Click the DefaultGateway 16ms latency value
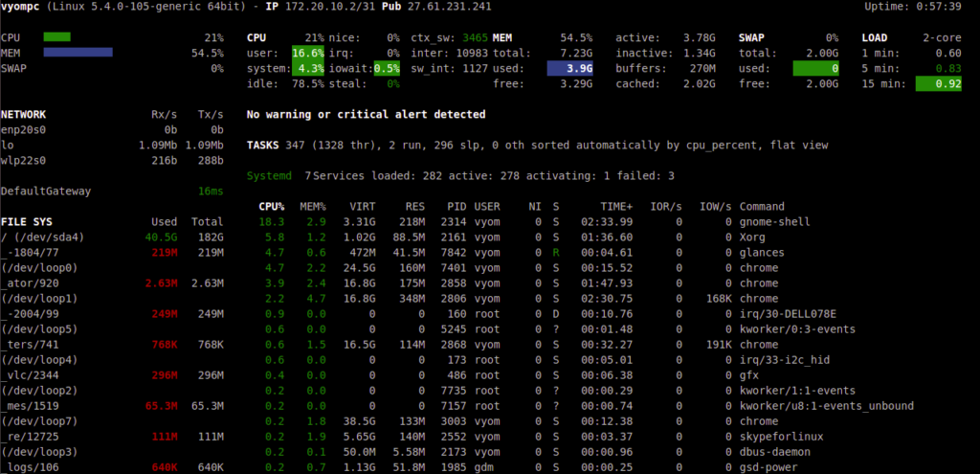 click(x=211, y=192)
